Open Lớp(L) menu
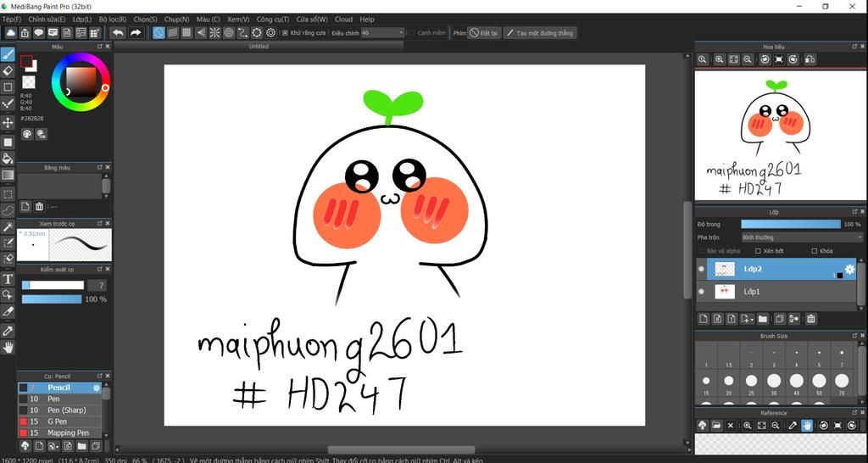 pyautogui.click(x=82, y=19)
